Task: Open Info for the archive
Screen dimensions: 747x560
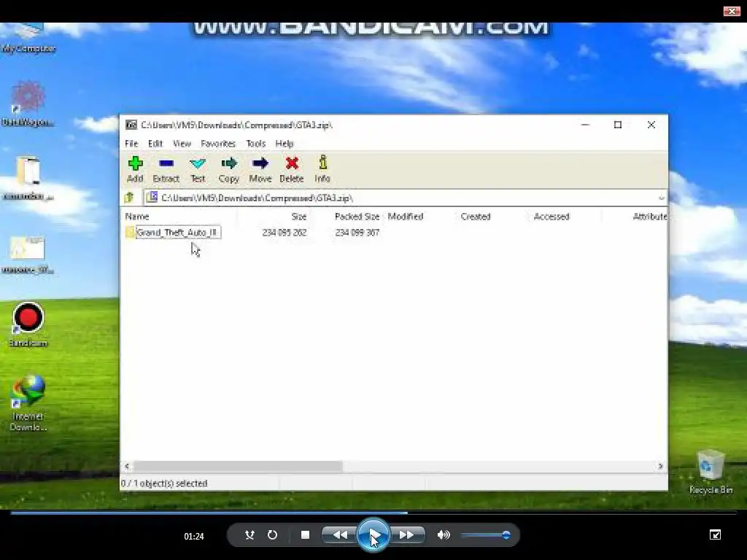Action: coord(322,169)
